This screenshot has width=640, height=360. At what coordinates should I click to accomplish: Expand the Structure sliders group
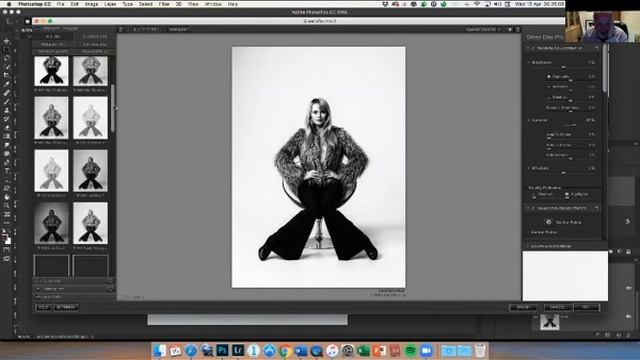(x=529, y=168)
